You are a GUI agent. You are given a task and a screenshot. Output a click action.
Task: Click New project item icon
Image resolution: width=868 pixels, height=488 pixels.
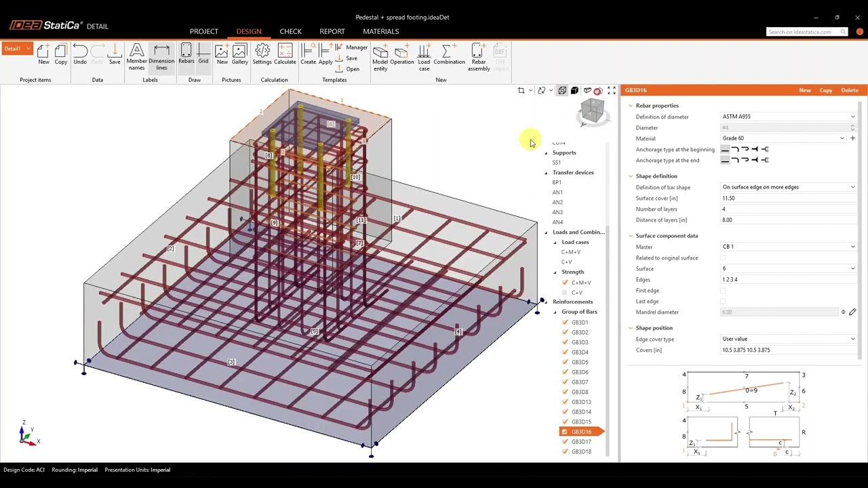[x=43, y=54]
